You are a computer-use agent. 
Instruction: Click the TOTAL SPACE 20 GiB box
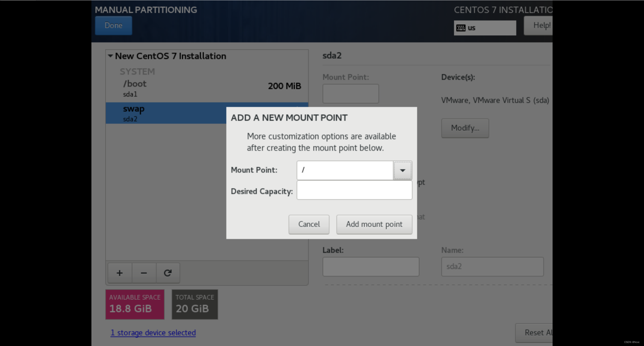coord(195,304)
